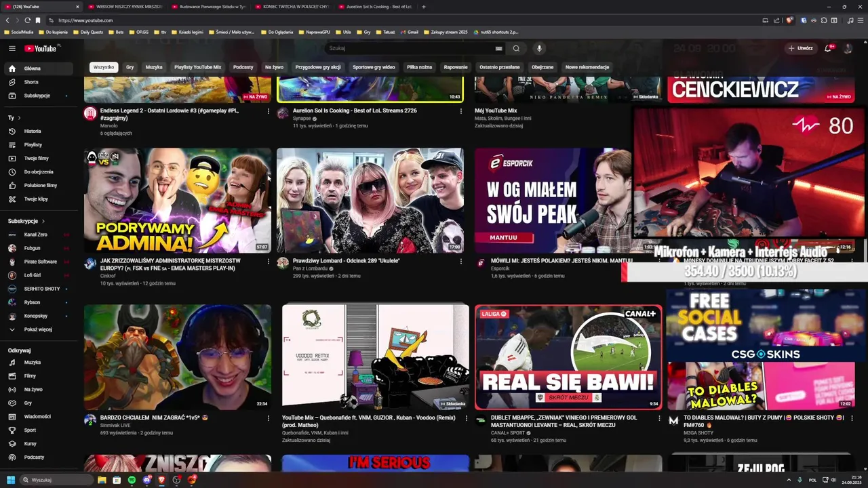868x488 pixels.
Task: Open Playlisty in the sidebar
Action: (x=38, y=144)
